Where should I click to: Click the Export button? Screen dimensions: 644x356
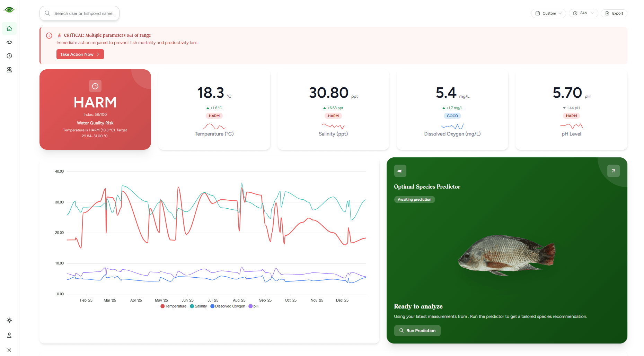pyautogui.click(x=614, y=13)
